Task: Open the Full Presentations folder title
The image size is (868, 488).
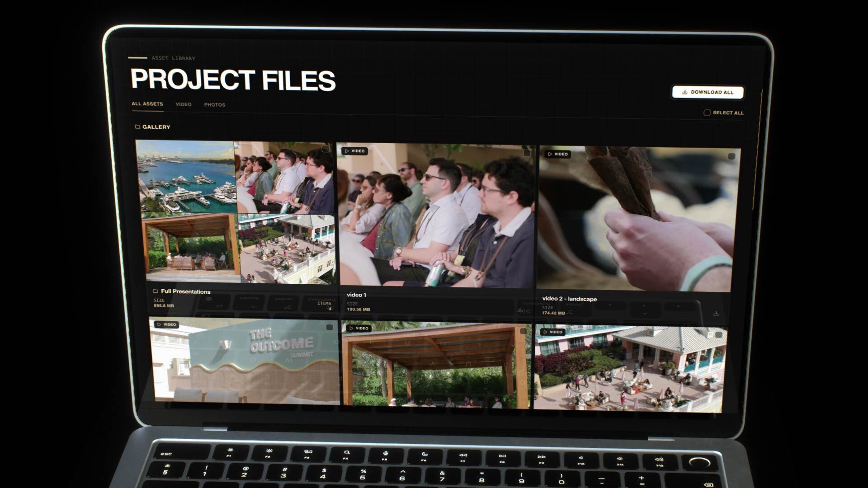Action: tap(186, 291)
